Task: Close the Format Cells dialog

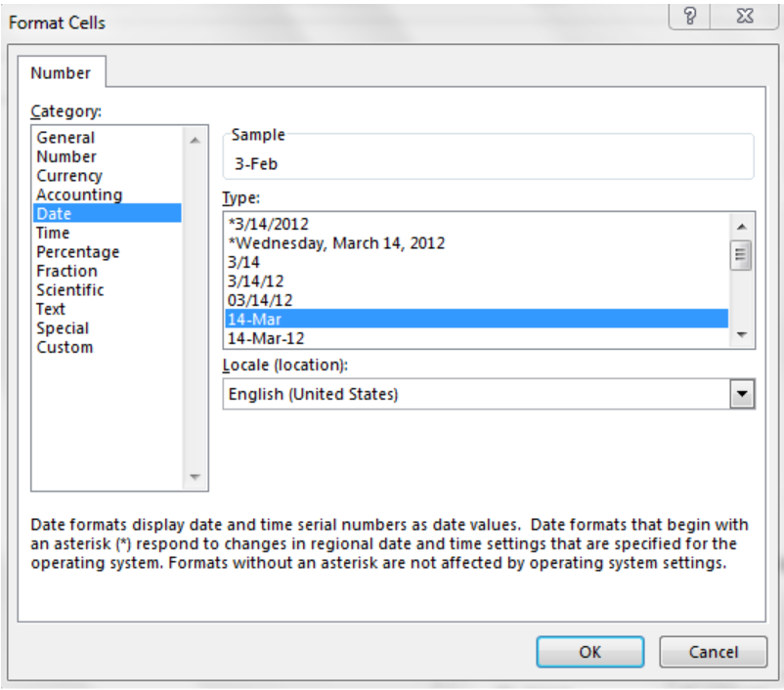Action: point(745,16)
